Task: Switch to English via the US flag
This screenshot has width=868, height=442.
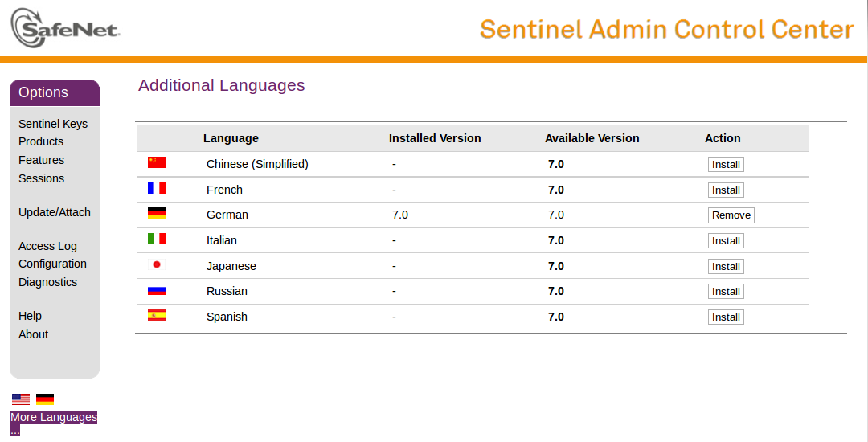Action: [x=21, y=399]
